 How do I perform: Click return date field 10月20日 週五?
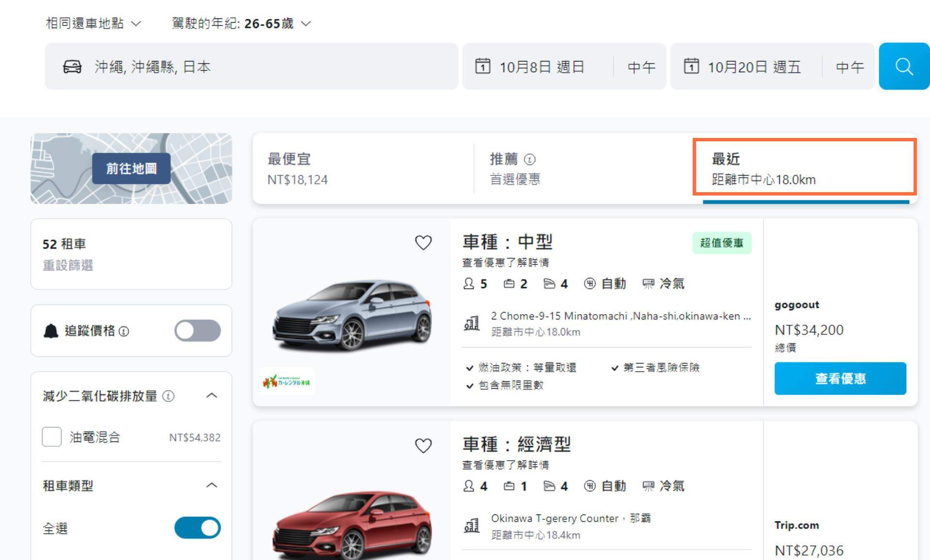click(x=754, y=67)
